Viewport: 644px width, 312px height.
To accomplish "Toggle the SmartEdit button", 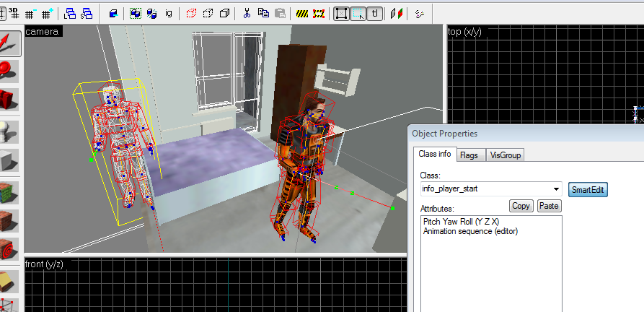I will pos(588,189).
